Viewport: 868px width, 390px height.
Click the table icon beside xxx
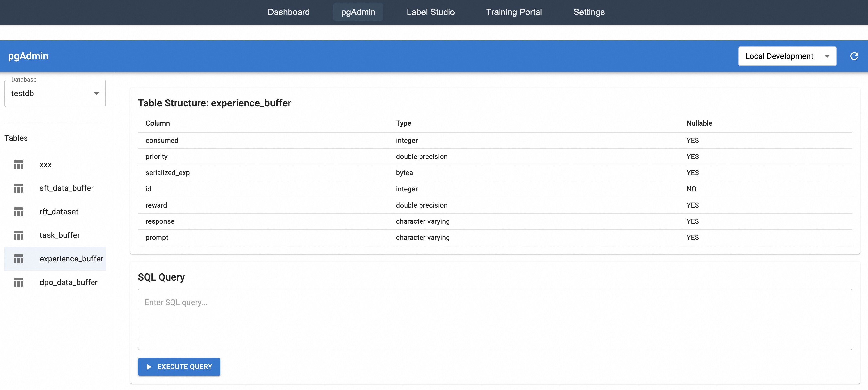(18, 165)
